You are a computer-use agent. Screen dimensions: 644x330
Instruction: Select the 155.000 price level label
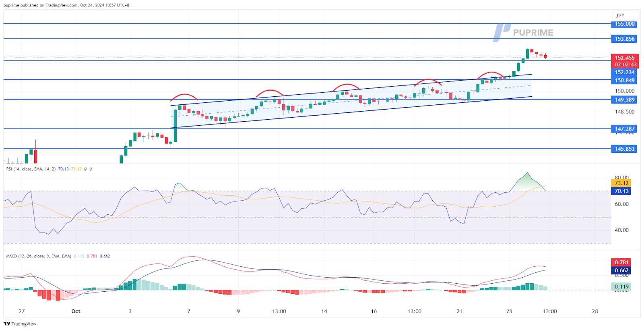pyautogui.click(x=625, y=24)
